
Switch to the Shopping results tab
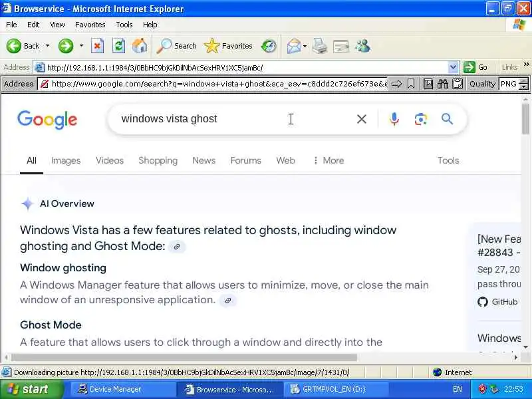tap(158, 160)
